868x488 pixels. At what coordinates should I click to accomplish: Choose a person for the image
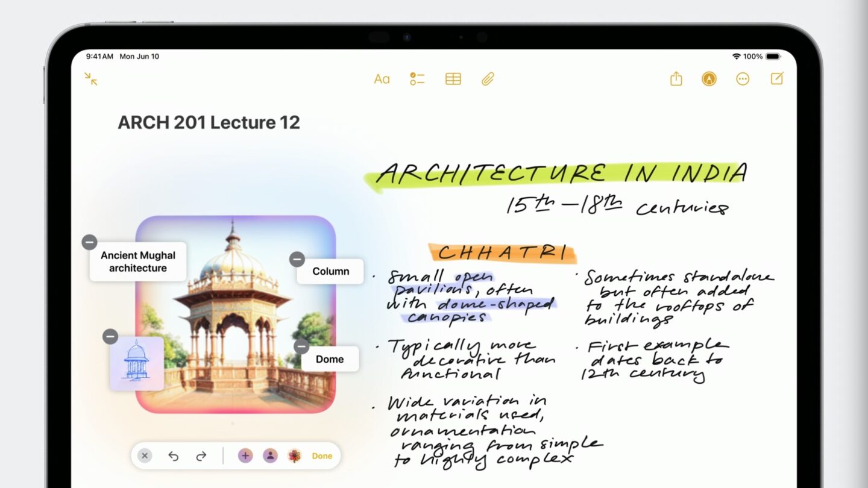coord(270,456)
